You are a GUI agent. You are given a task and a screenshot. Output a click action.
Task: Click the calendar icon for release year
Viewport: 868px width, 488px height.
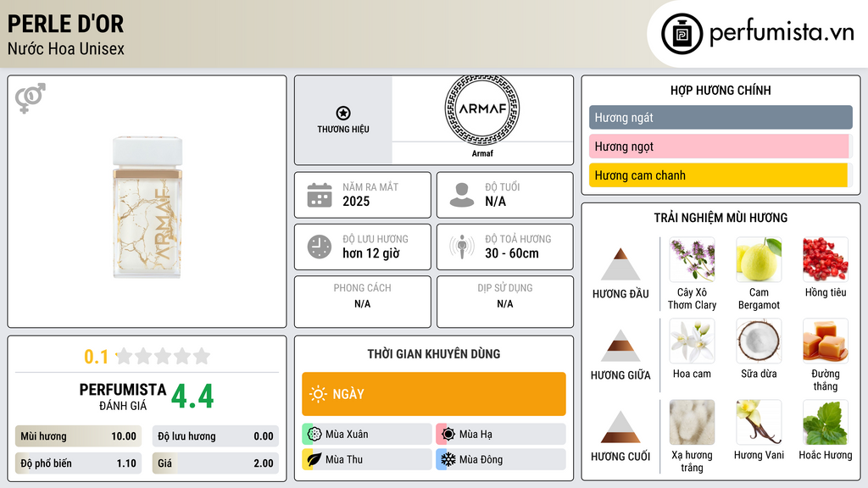(x=320, y=195)
